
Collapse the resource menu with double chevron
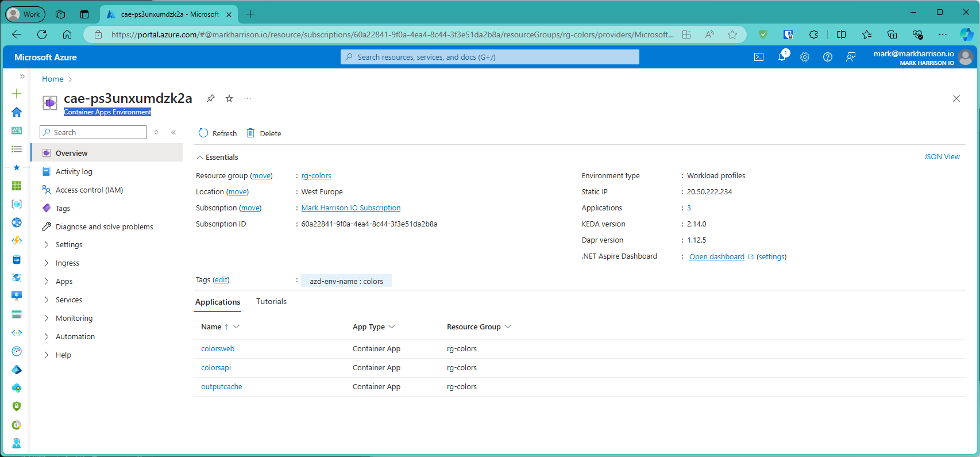point(173,132)
